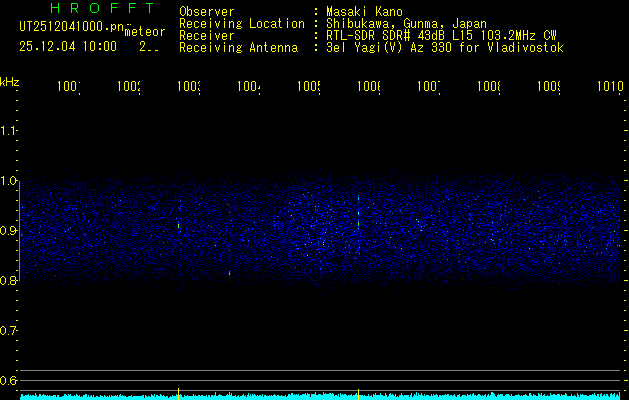Click the 0.6 kHz frequency tick

(9, 381)
